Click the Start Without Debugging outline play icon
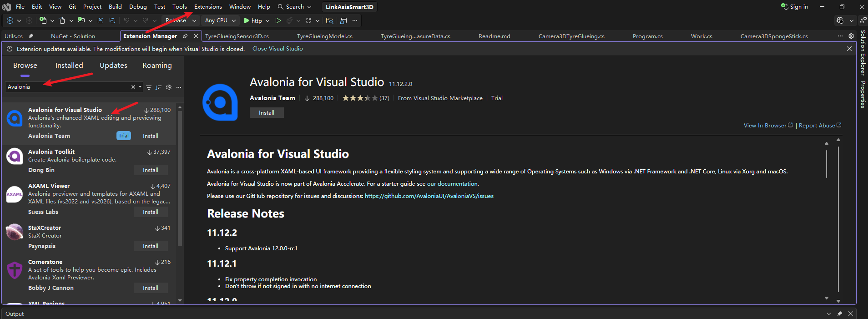The height and width of the screenshot is (319, 868). tap(278, 20)
